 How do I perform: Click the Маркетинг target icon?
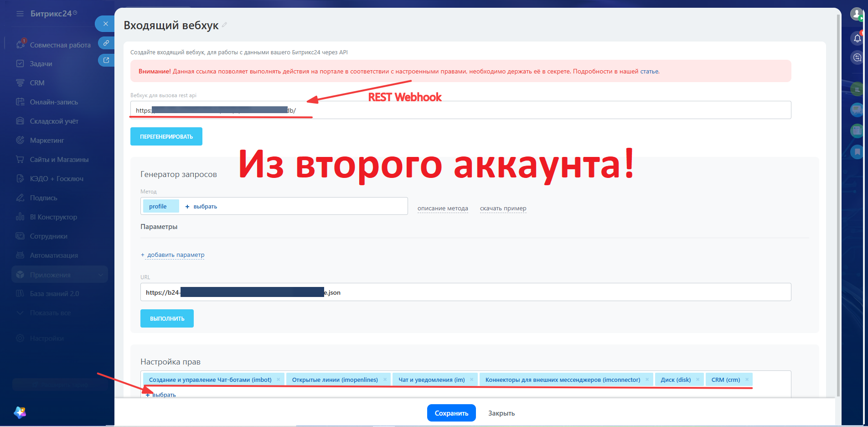tap(20, 141)
